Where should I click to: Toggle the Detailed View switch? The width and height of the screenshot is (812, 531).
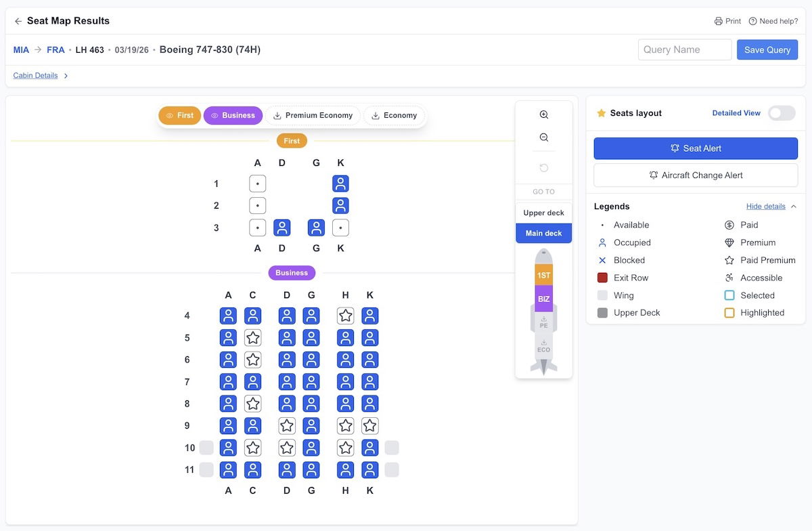781,113
